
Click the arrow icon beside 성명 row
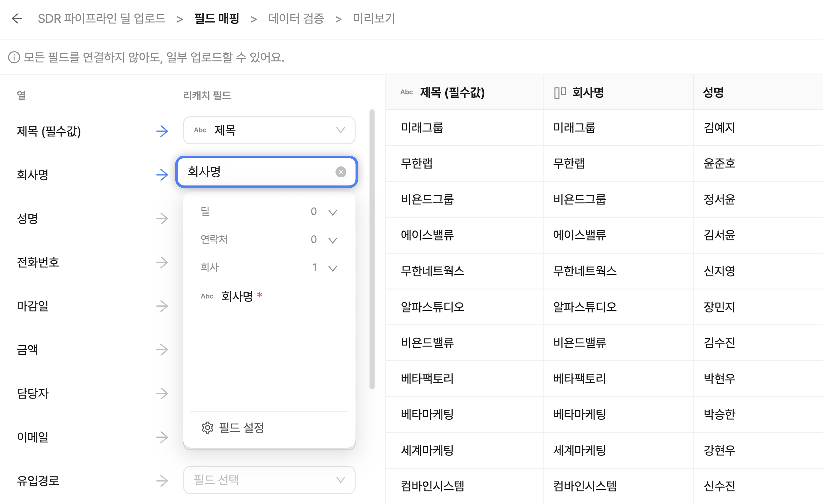pos(162,219)
